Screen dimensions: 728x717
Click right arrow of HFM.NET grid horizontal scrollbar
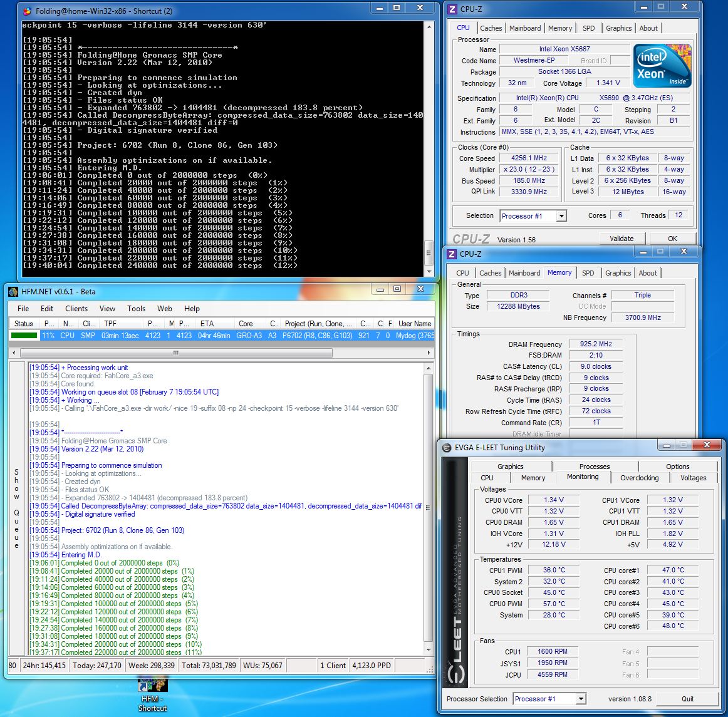tap(429, 353)
